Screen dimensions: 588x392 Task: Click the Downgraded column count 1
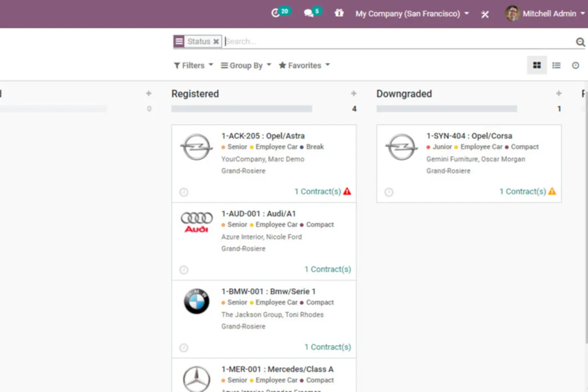[x=559, y=109]
